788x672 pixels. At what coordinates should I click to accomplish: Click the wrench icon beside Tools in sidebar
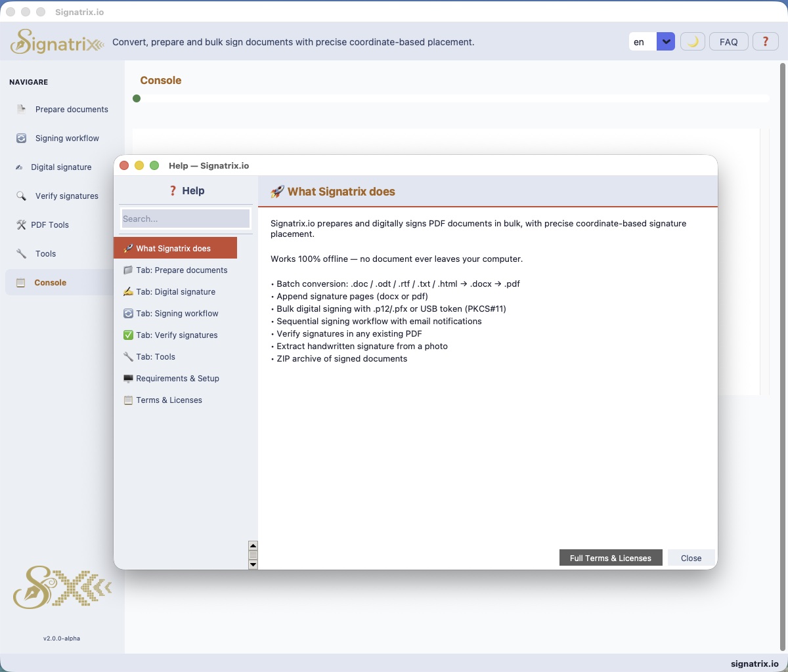[x=22, y=254]
